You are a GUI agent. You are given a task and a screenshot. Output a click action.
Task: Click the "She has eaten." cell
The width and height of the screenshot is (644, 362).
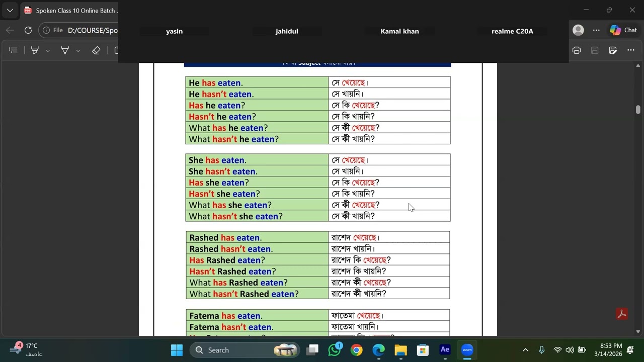point(257,160)
